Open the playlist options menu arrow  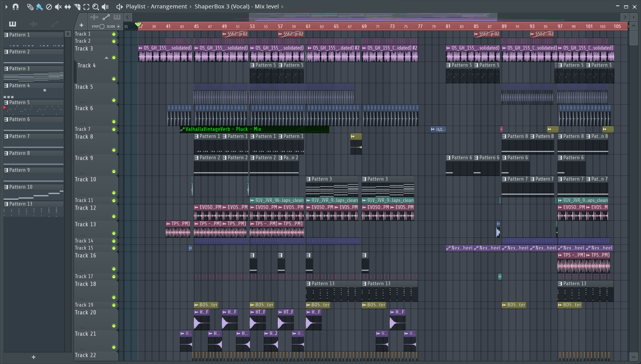pos(6,7)
